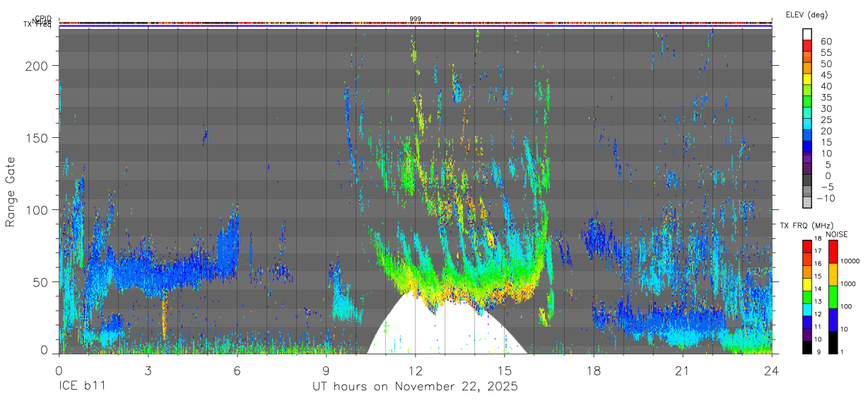This screenshot has height=401, width=868.
Task: Click the white top swatch of ELEV bar
Action: tap(807, 34)
